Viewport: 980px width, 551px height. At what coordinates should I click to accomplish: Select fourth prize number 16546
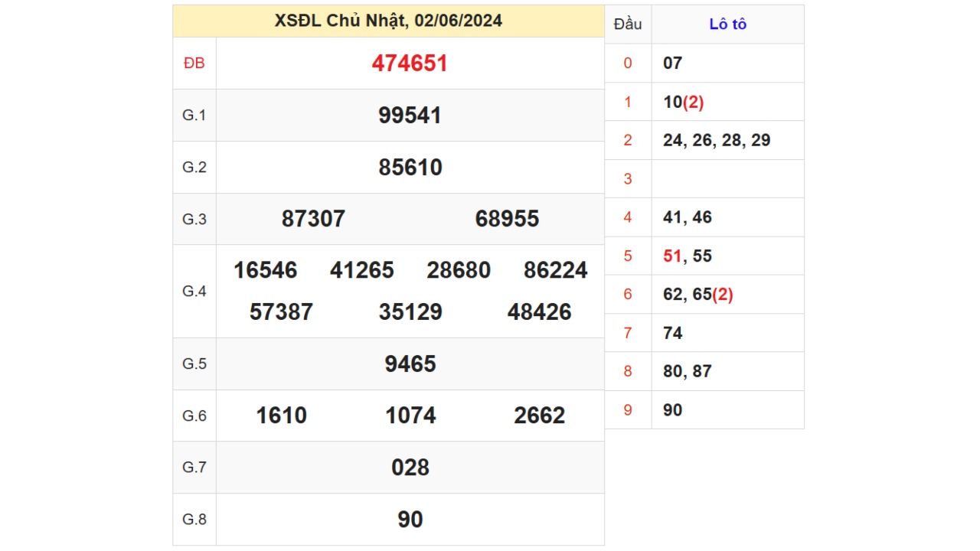tap(265, 270)
